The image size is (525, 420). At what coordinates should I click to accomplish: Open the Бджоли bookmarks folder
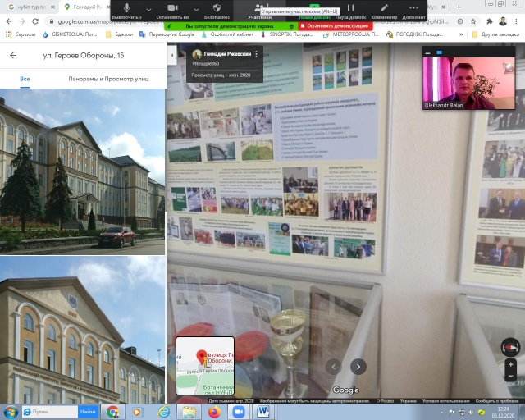119,34
